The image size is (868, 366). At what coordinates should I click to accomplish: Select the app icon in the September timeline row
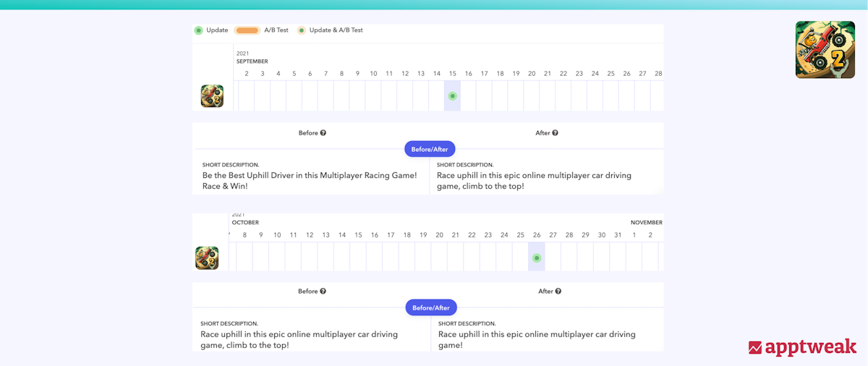212,96
